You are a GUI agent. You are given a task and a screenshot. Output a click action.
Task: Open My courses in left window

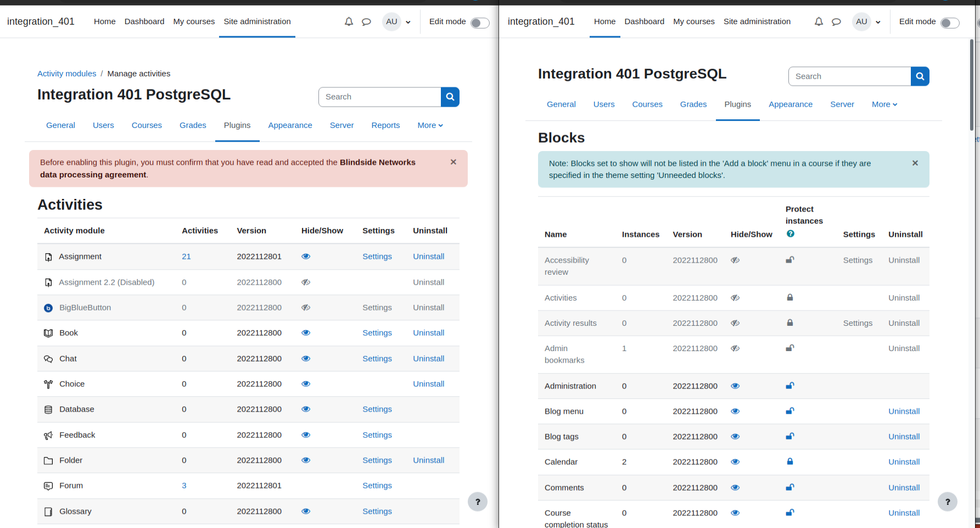click(x=194, y=21)
